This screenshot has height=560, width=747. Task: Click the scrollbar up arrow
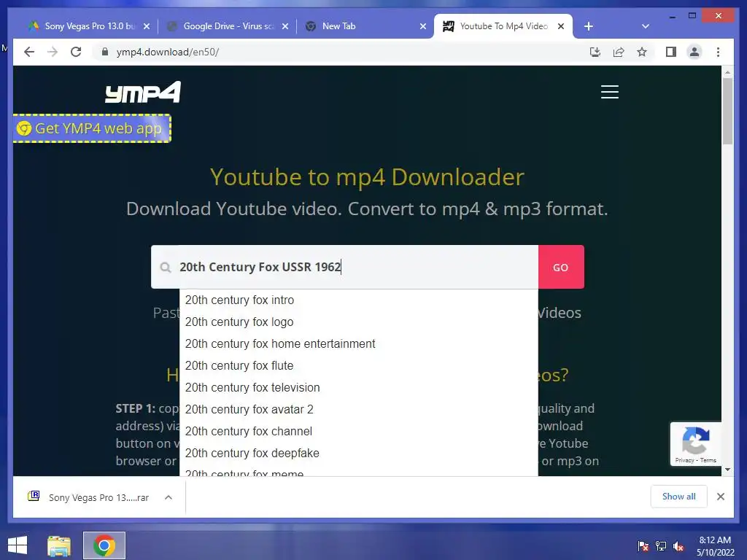(x=727, y=72)
